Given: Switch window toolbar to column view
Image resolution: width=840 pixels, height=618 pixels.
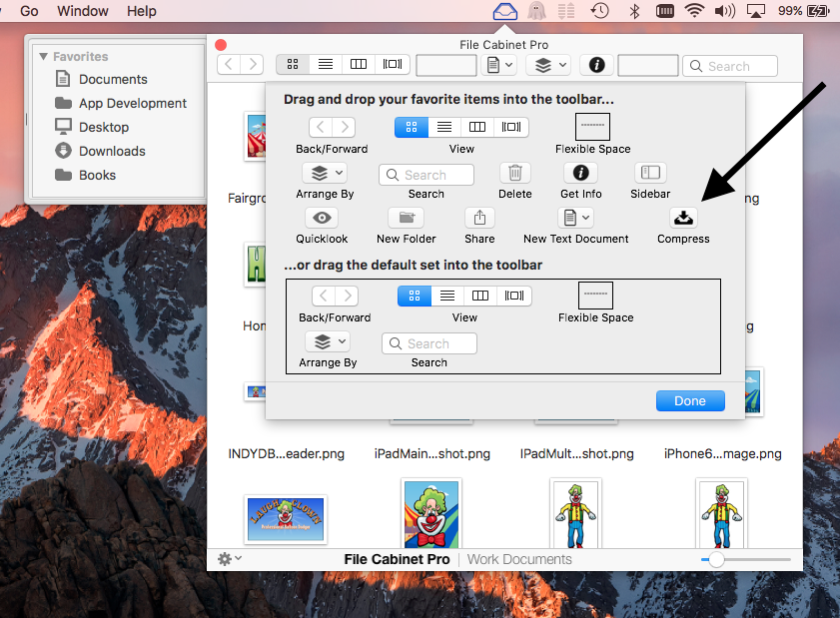Looking at the screenshot, I should coord(359,64).
